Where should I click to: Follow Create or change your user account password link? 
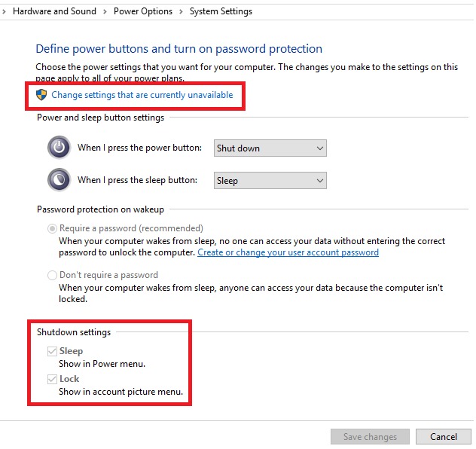(288, 252)
